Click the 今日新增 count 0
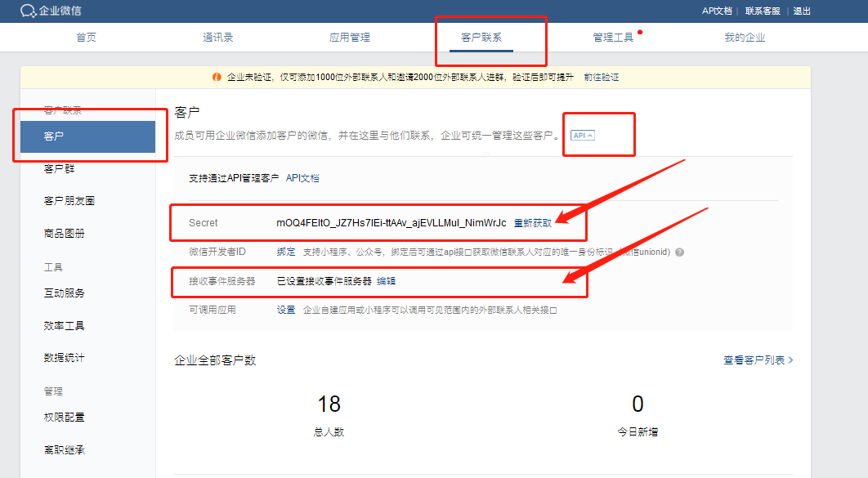 [638, 404]
